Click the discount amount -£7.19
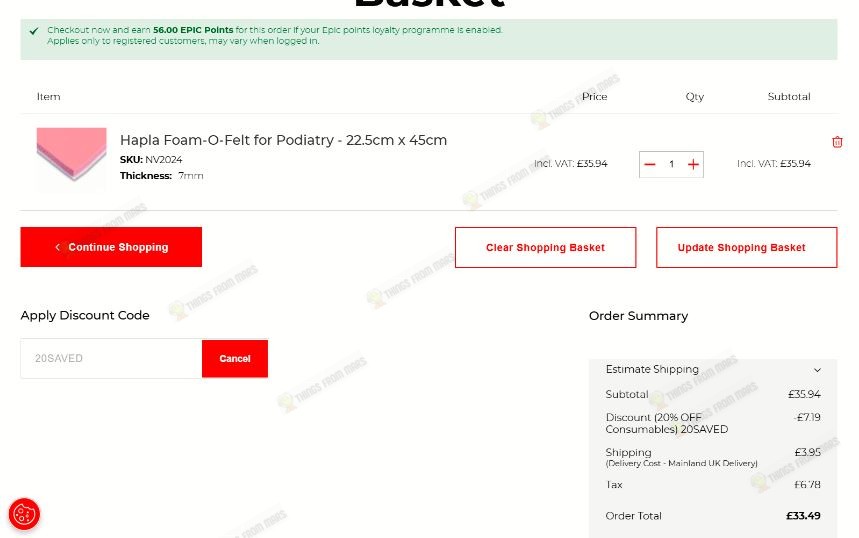The width and height of the screenshot is (859, 538). 807,417
